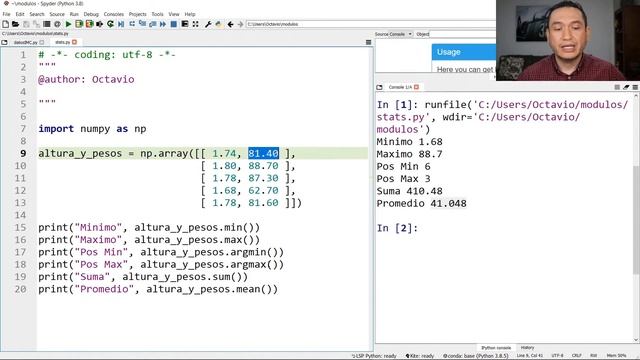Click the In [2]: console prompt

click(397, 228)
